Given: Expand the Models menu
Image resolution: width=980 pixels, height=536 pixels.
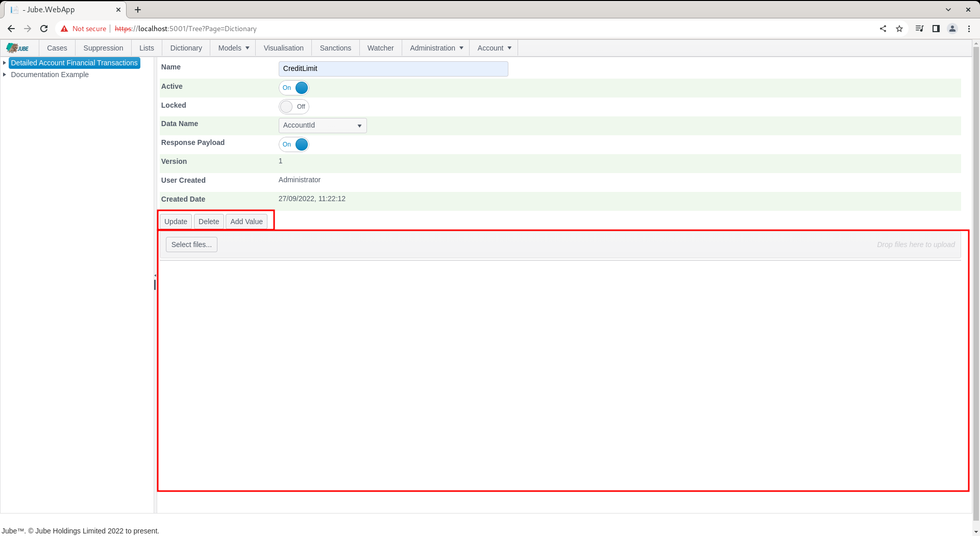Looking at the screenshot, I should coord(233,48).
